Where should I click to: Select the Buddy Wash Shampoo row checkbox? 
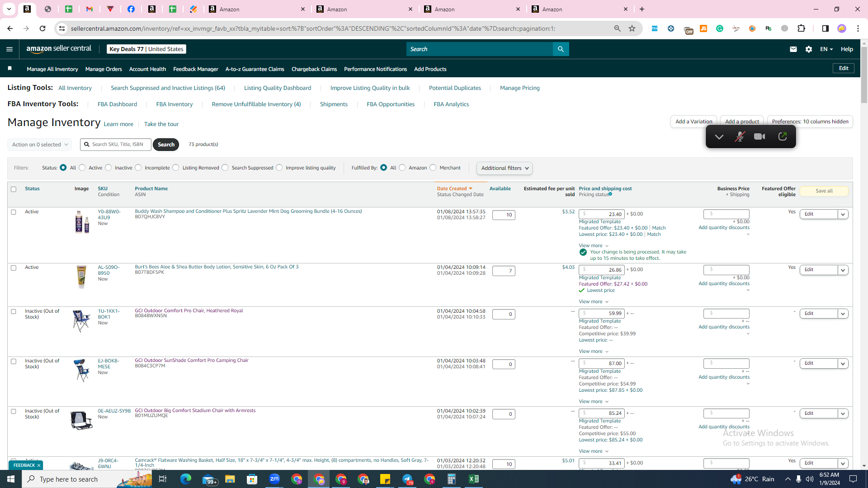[x=14, y=212]
